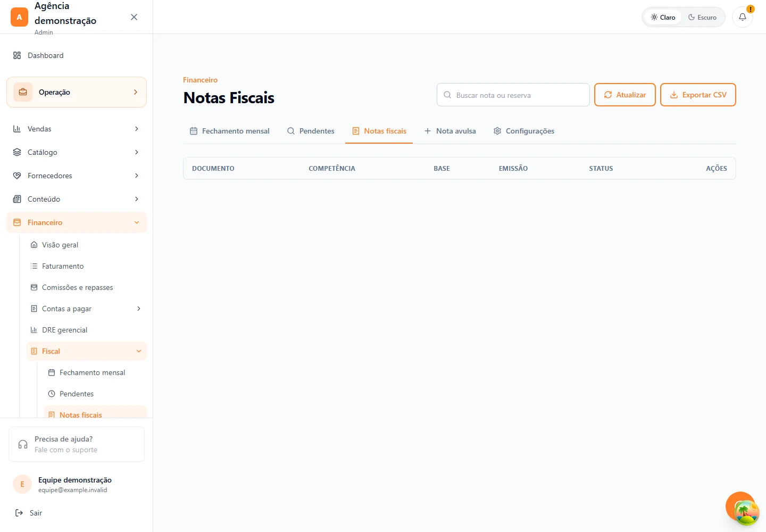Open the Fechamento mensal tab
Viewport: 766px width, 532px height.
click(x=230, y=131)
